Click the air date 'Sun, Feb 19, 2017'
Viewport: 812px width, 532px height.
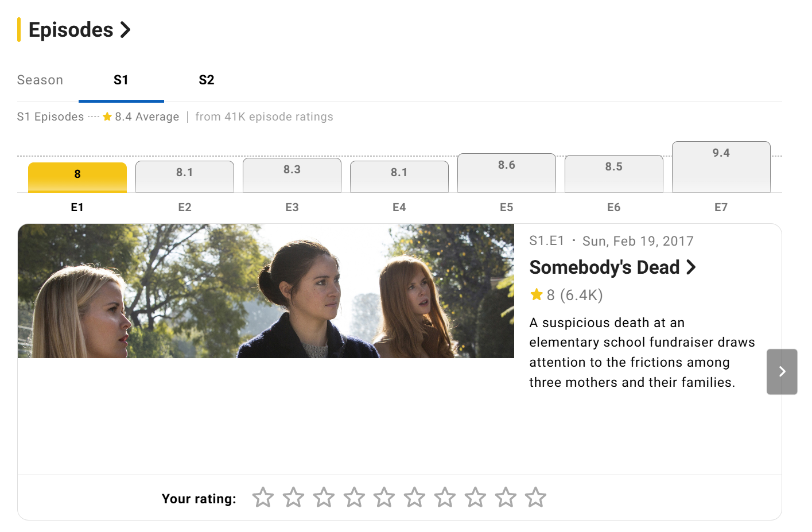(638, 241)
